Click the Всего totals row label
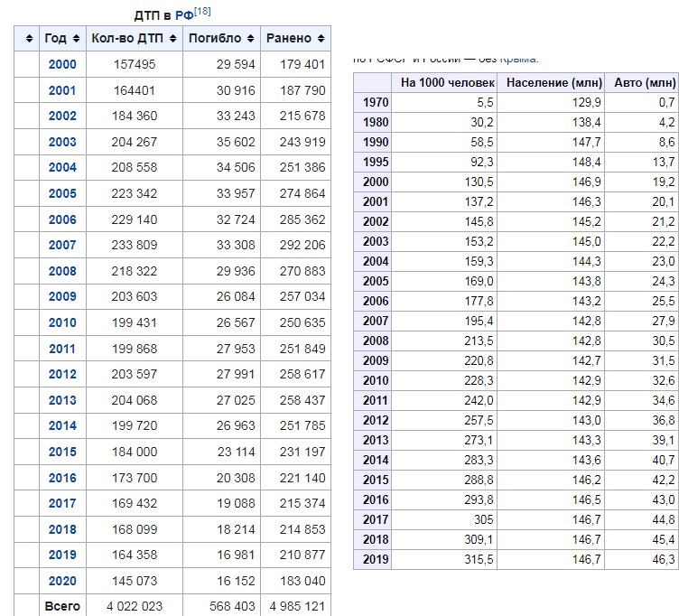This screenshot has width=688, height=616. click(x=62, y=606)
